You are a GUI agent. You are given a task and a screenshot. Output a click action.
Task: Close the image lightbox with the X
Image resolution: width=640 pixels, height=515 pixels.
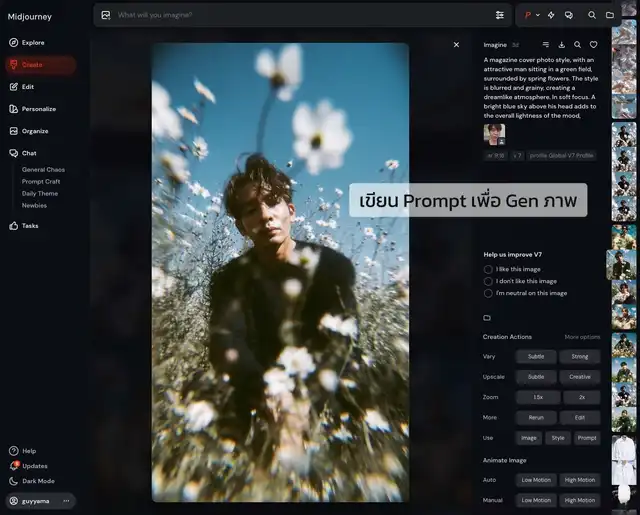click(x=456, y=45)
